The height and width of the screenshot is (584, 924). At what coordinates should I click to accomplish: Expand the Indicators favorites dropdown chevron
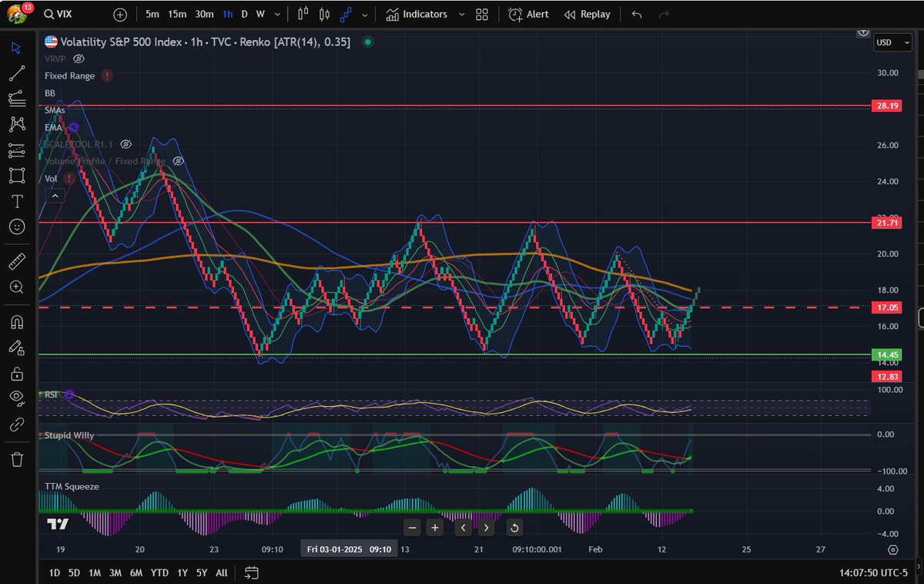tap(461, 14)
